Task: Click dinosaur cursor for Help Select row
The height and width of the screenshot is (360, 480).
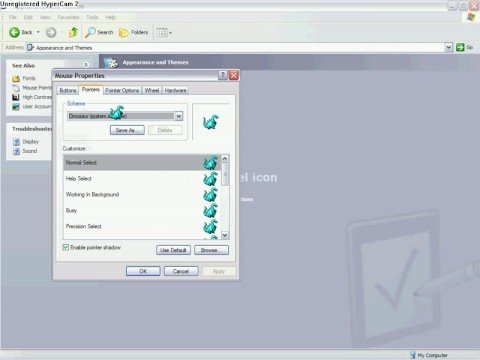Action: tap(211, 179)
